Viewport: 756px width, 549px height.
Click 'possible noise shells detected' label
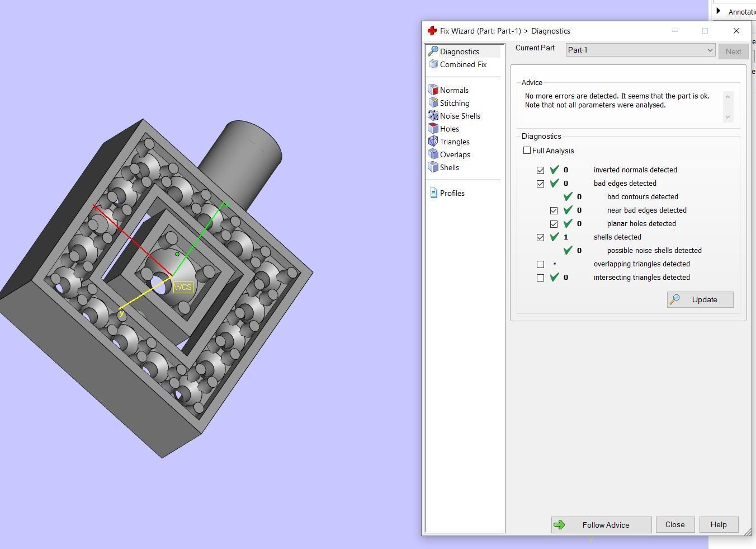(x=654, y=250)
